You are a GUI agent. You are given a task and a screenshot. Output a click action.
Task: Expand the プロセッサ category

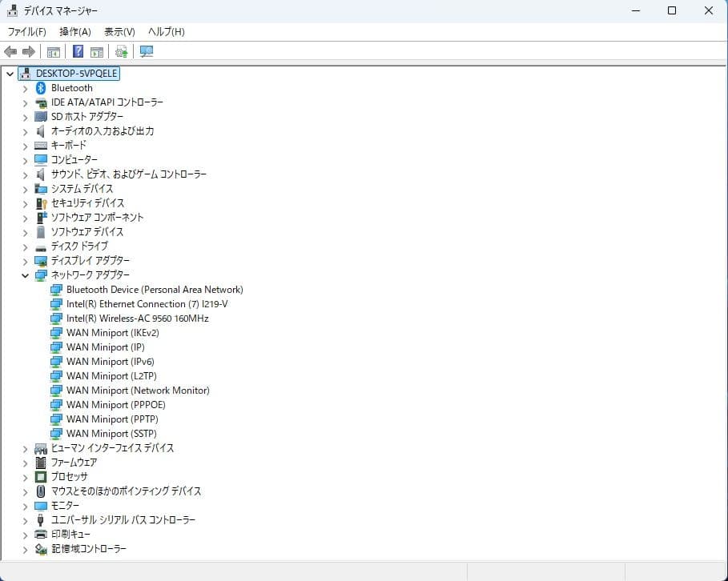(x=25, y=476)
